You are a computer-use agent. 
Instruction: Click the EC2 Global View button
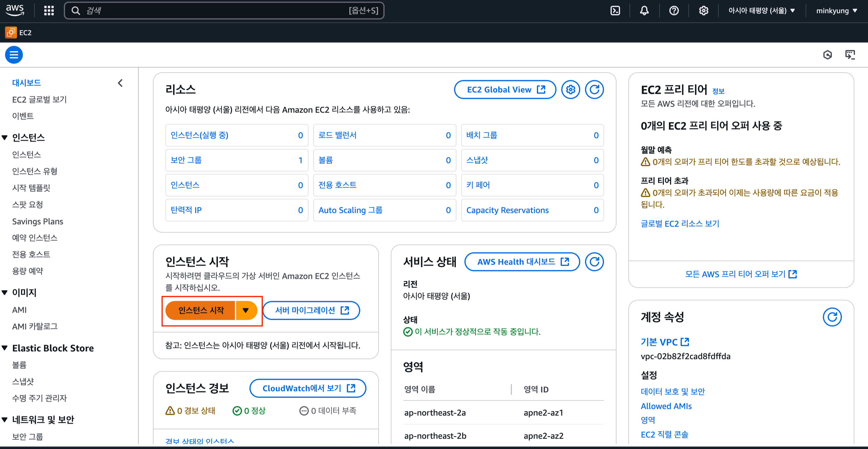[x=505, y=90]
